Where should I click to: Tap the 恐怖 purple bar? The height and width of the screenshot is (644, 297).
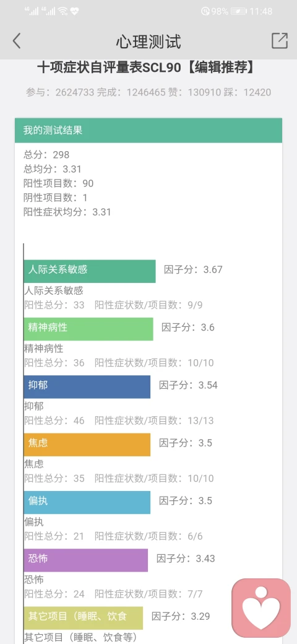[86, 560]
